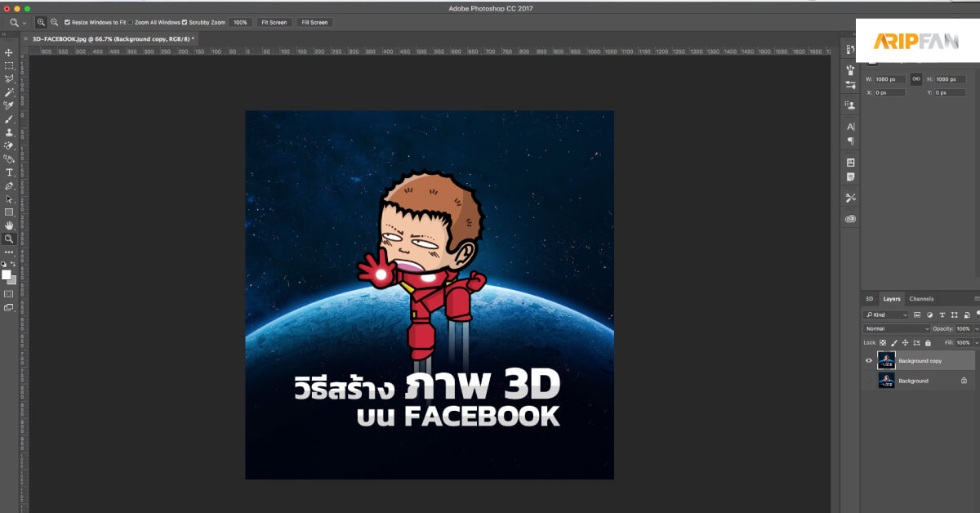Enable Zoom All Windows checkbox
This screenshot has height=513, width=980.
pyautogui.click(x=131, y=22)
